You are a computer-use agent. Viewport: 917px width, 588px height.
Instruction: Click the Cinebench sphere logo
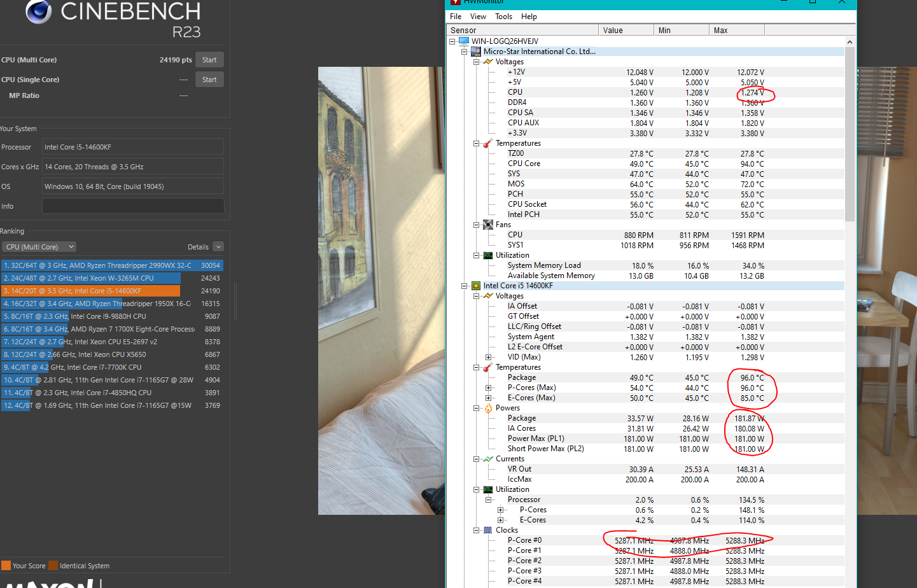39,11
